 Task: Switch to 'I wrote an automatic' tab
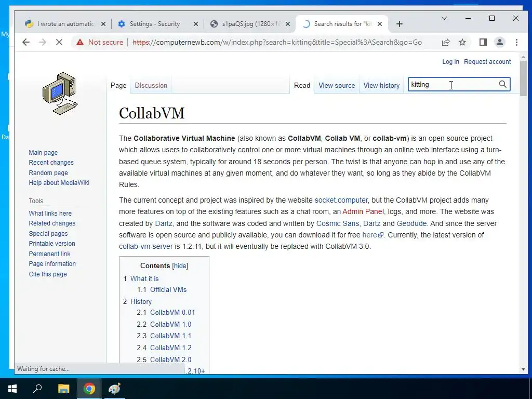point(65,24)
